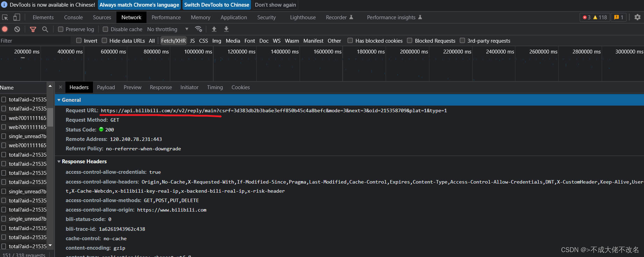Open the Application panel
Image resolution: width=644 pixels, height=257 pixels.
(234, 17)
